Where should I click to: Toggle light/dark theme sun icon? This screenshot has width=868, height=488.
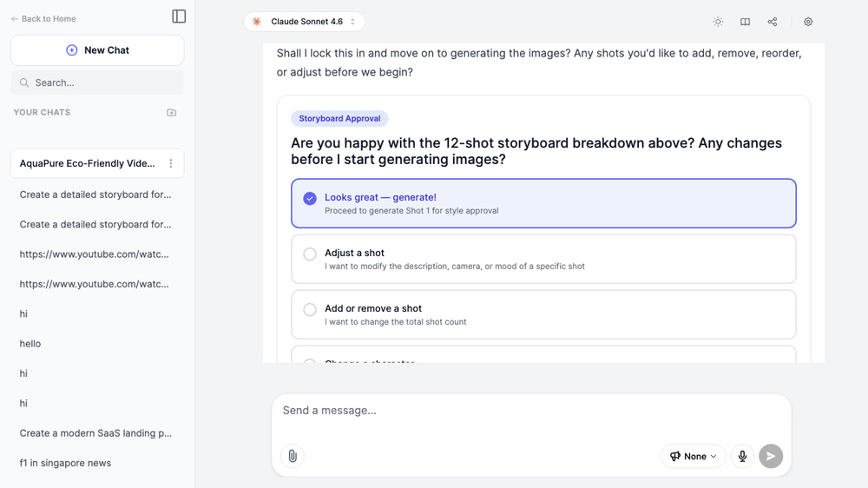pyautogui.click(x=718, y=22)
